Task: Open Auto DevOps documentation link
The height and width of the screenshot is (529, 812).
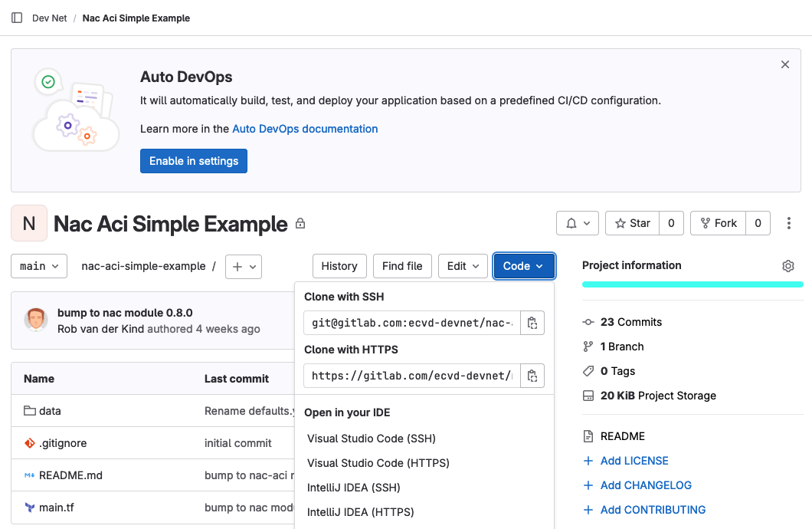Action: tap(305, 129)
